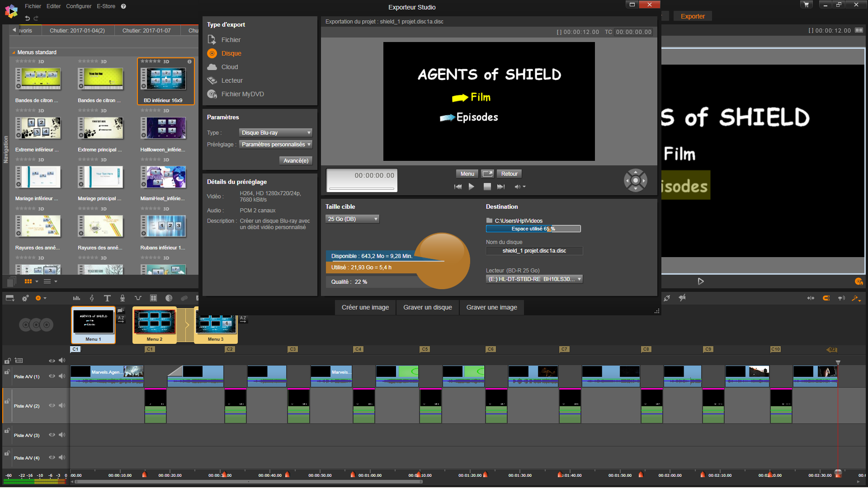Screen dimensions: 868x488
Task: Open the Configurer menu
Action: 79,6
